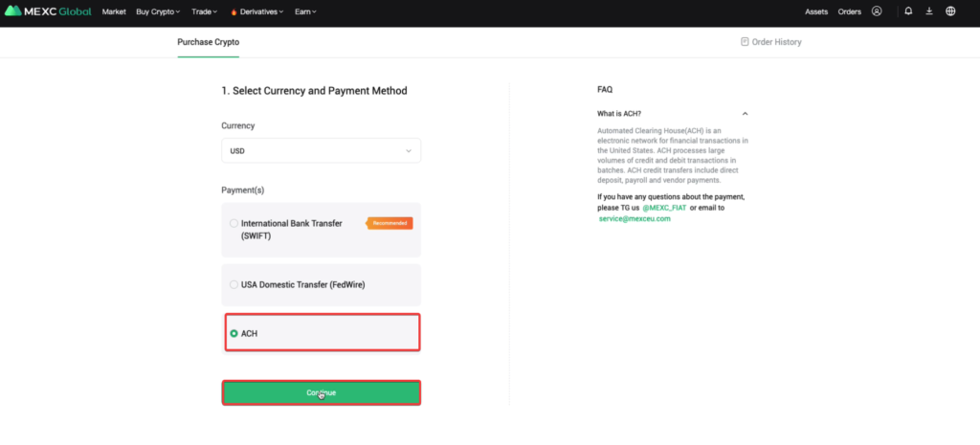Select USA Domestic Transfer (FedWire) option
Screen dimensions: 980x445
tap(322, 284)
